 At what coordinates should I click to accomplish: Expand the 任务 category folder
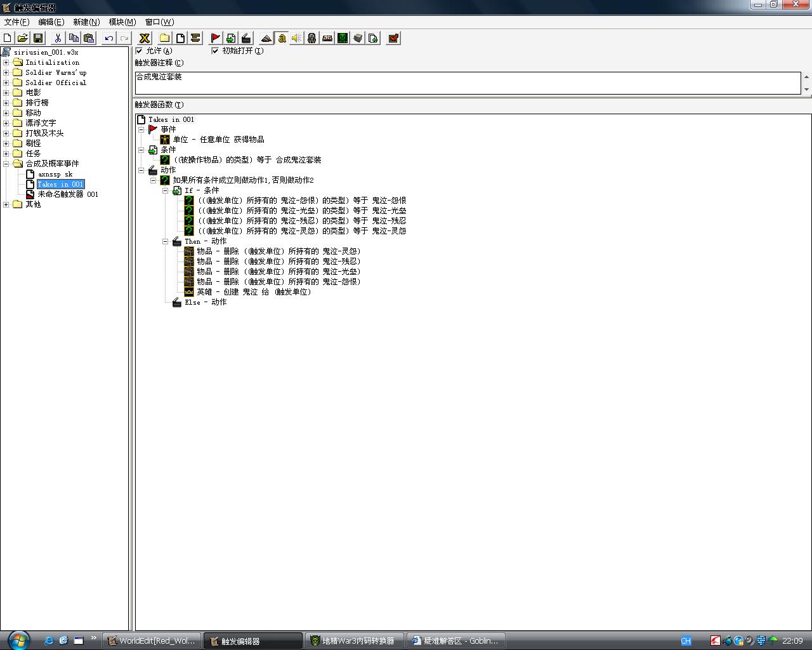pyautogui.click(x=6, y=154)
